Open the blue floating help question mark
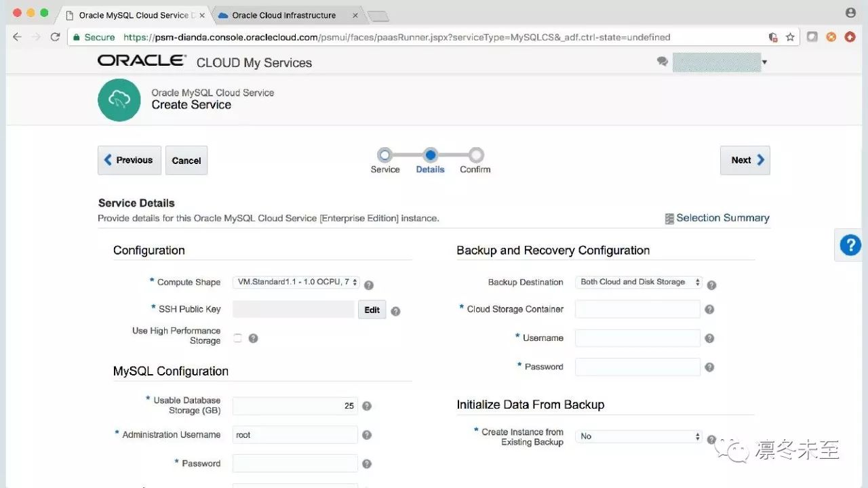868x488 pixels. 850,245
